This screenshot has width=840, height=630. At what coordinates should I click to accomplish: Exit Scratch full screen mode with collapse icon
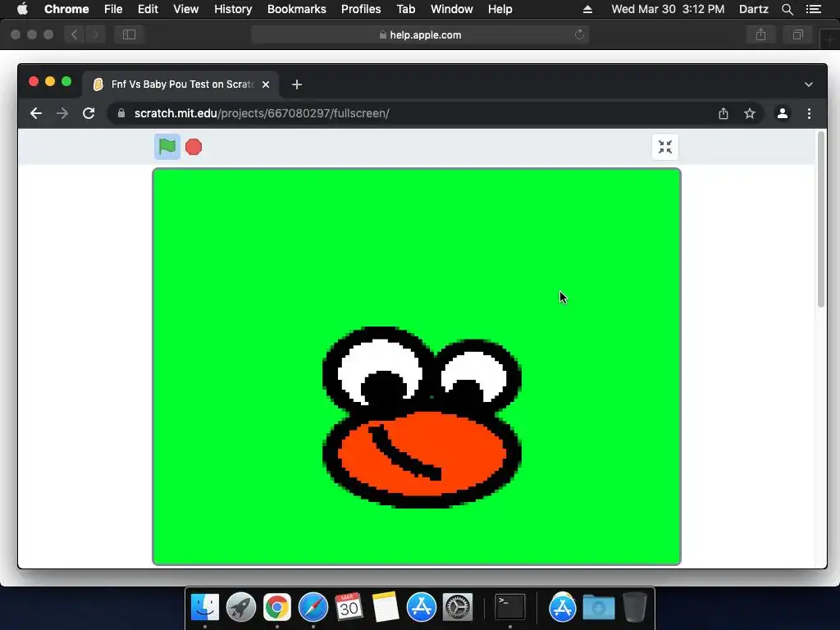click(664, 147)
